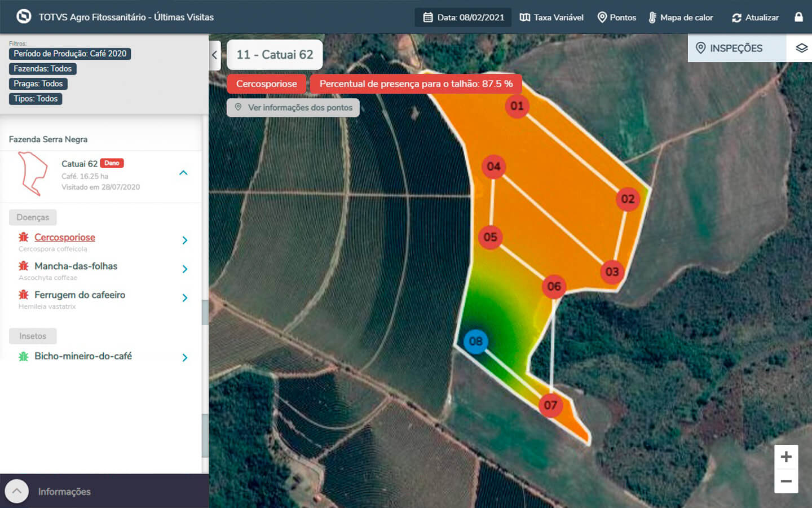Click Ver informações dos pontos button
Screen dimensions: 812x508
(293, 107)
